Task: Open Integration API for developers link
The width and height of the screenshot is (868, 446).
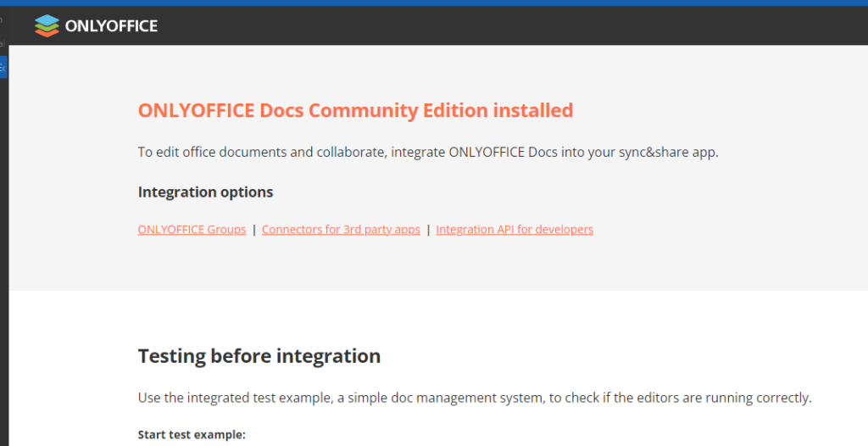Action: point(515,230)
